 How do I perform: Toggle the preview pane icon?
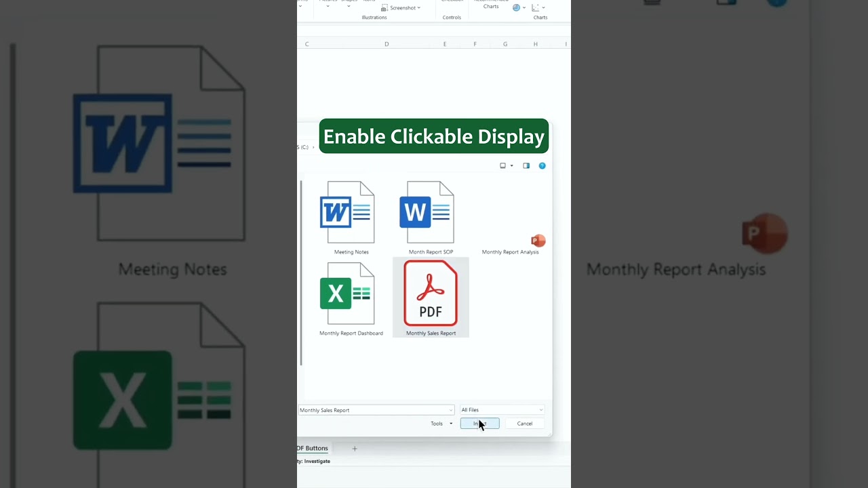coord(526,165)
